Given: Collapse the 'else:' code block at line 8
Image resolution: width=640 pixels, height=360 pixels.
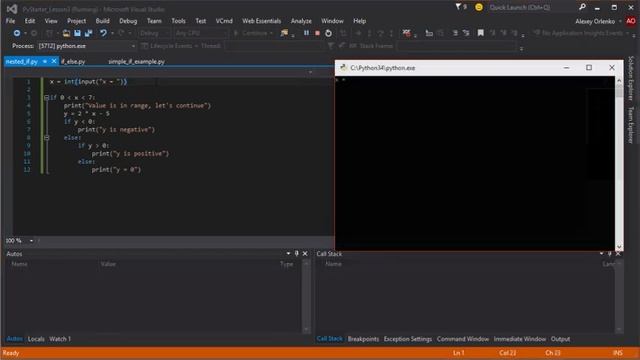Looking at the screenshot, I should 47,138.
